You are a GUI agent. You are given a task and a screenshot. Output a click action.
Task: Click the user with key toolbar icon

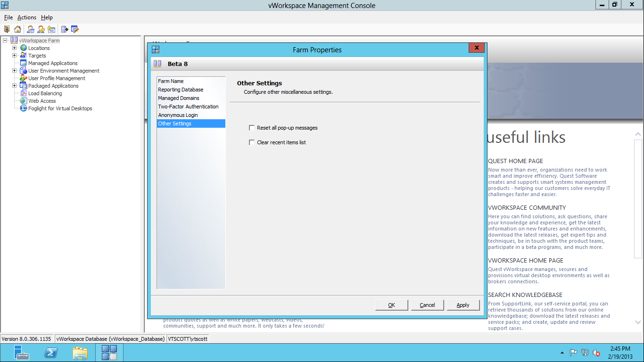(41, 29)
